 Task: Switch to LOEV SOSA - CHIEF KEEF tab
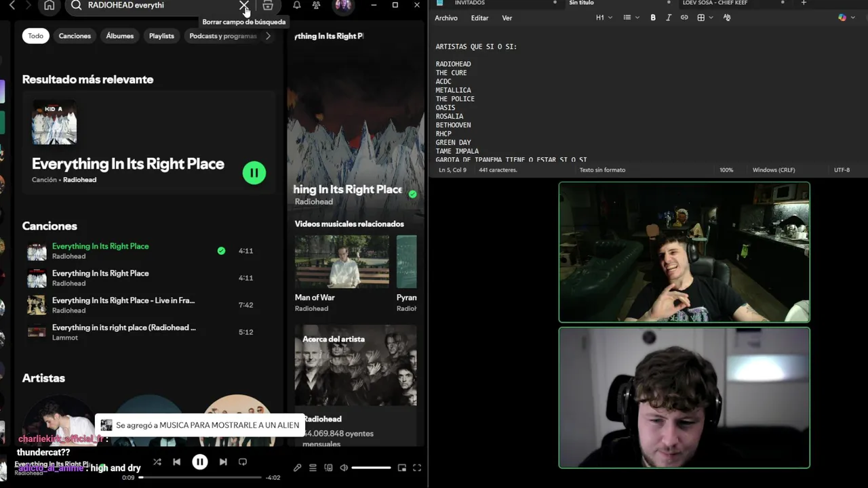715,3
